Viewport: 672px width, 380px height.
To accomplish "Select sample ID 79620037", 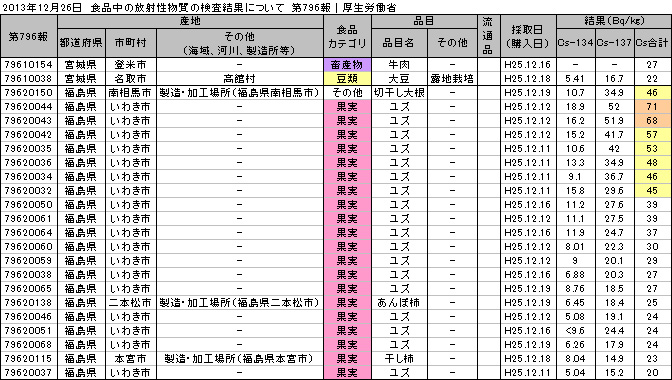I will [28, 373].
